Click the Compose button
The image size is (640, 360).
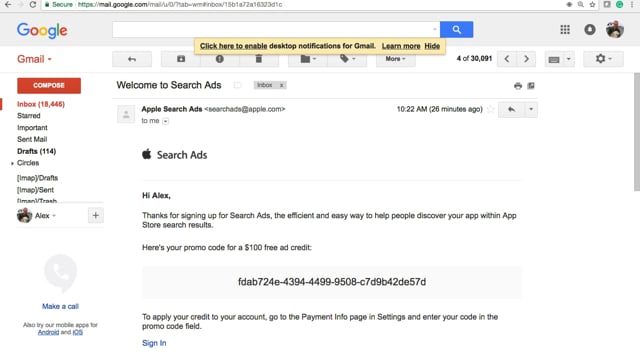pos(49,86)
